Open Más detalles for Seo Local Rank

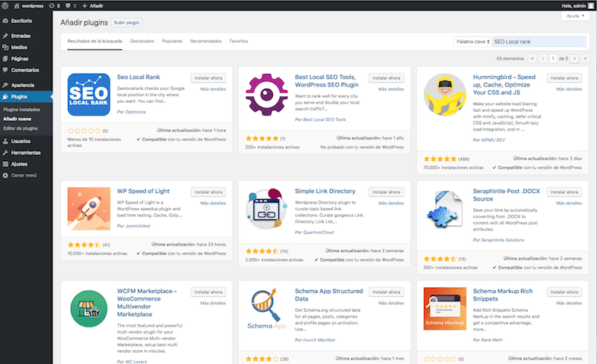point(213,89)
